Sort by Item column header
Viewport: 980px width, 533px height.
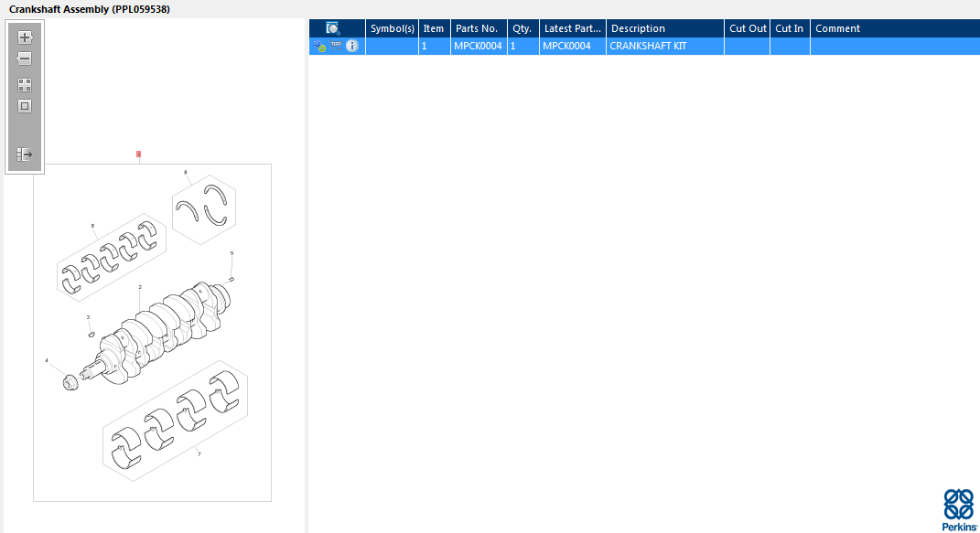pos(434,28)
